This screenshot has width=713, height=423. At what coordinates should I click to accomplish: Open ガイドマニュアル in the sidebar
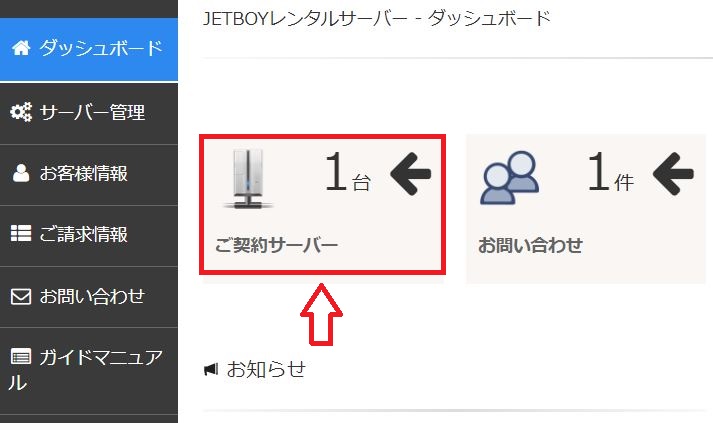pos(89,370)
